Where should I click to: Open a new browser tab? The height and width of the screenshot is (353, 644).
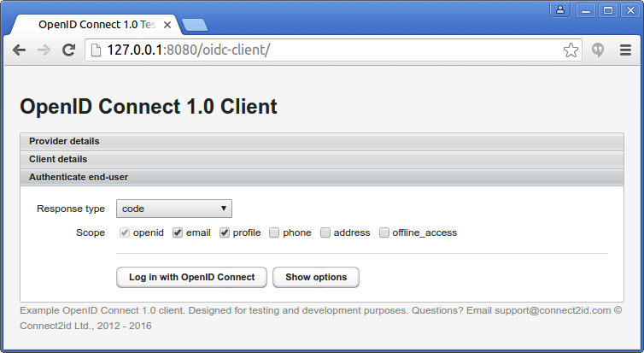pos(195,25)
